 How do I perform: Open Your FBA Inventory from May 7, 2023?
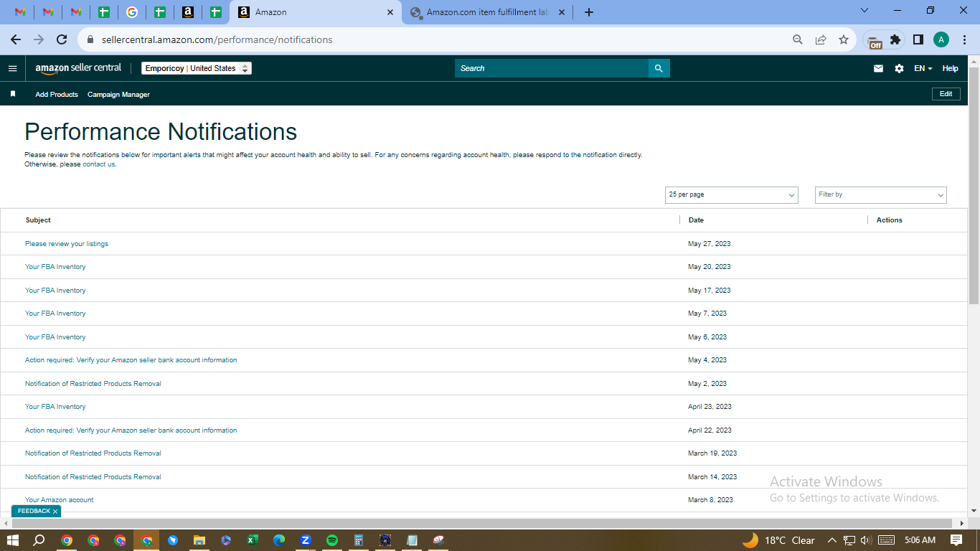(55, 314)
